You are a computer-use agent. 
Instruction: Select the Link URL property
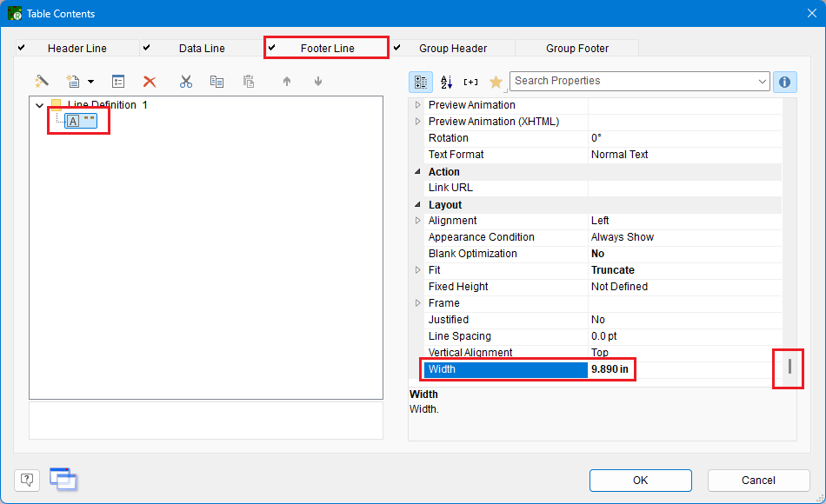[603, 188]
